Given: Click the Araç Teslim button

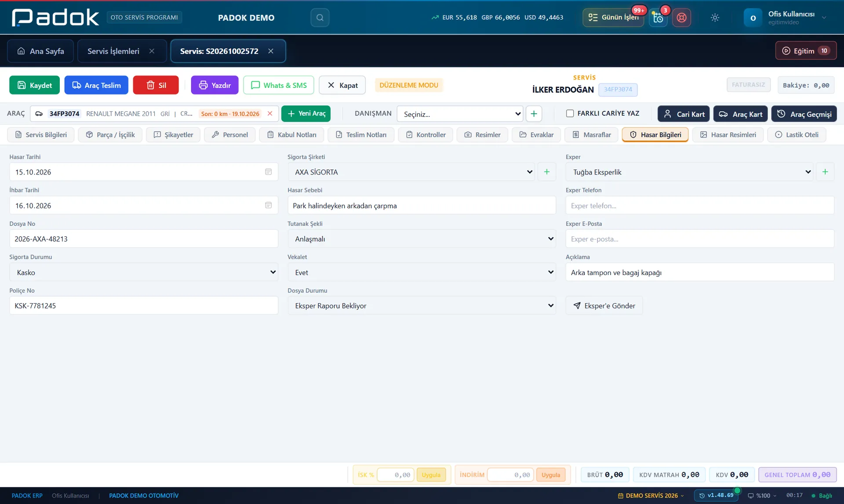Looking at the screenshot, I should (96, 85).
